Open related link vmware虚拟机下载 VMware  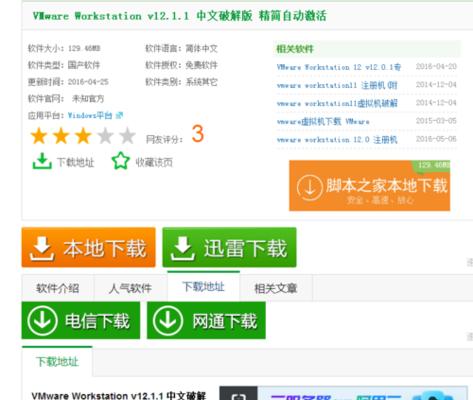[x=323, y=121]
